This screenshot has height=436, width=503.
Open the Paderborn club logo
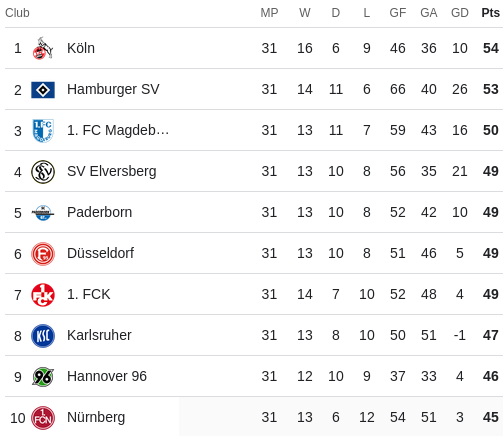coord(43,213)
